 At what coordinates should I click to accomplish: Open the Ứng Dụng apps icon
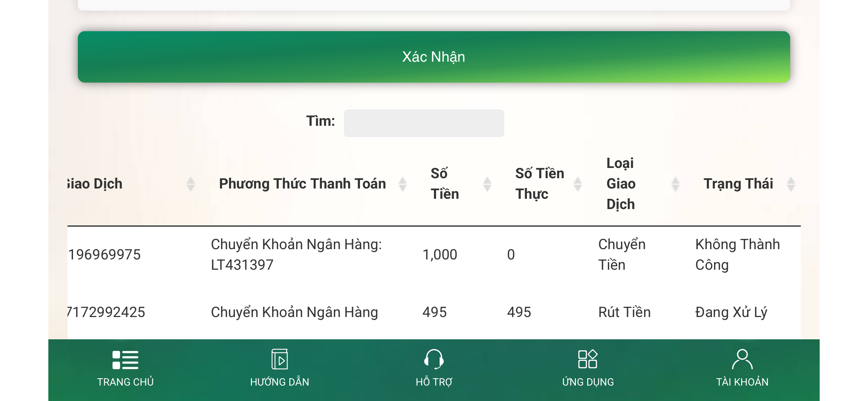pyautogui.click(x=588, y=359)
